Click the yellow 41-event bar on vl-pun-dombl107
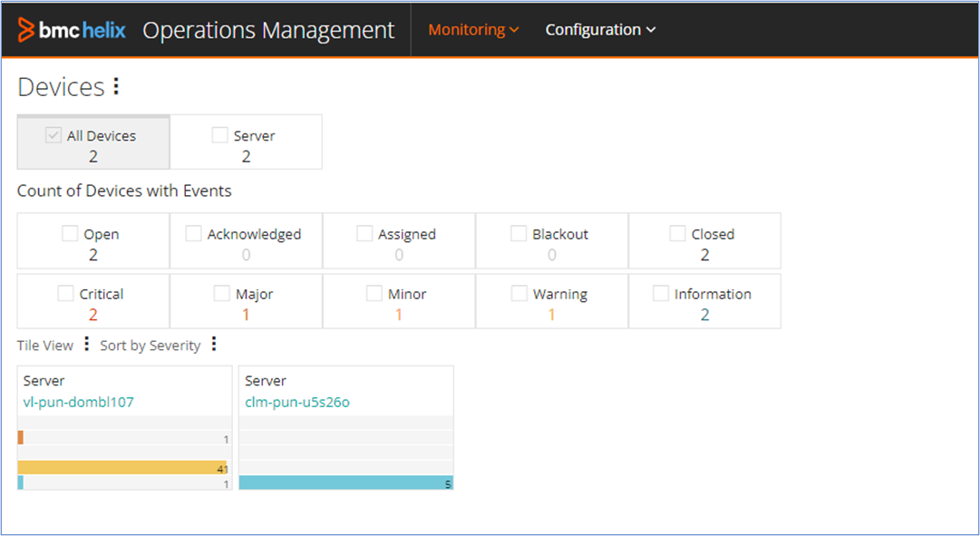Screen dimensions: 980x536 [121, 467]
